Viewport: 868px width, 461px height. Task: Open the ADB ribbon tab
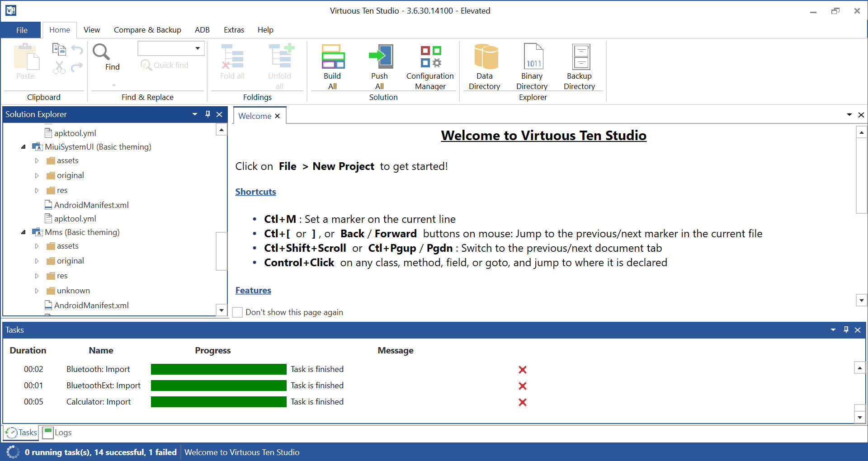tap(202, 30)
